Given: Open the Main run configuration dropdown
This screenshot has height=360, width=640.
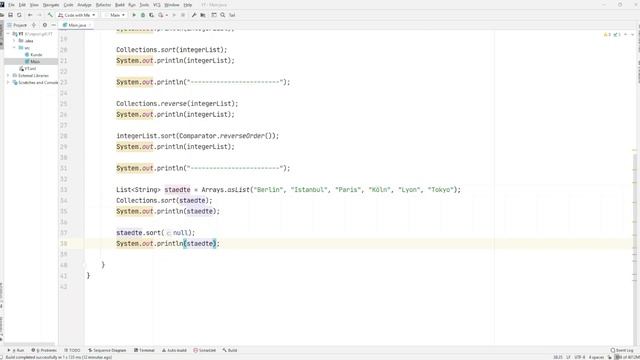Looking at the screenshot, I should click(115, 15).
